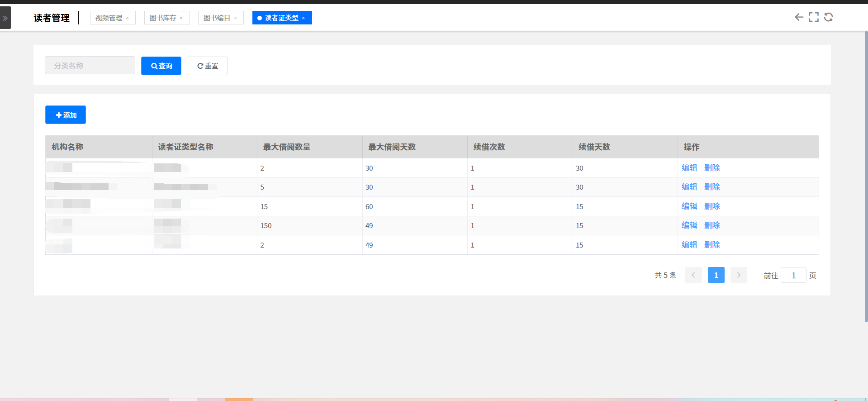Viewport: 868px width, 401px height.
Task: Switch to the 图书库存 tab
Action: pyautogui.click(x=162, y=18)
